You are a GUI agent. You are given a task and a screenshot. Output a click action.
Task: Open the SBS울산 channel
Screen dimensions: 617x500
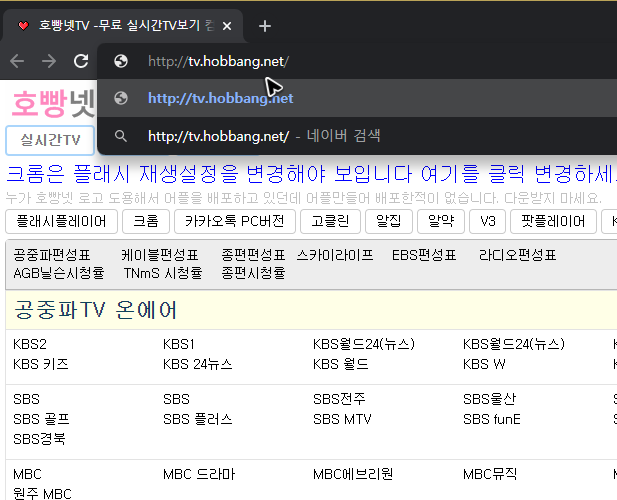(x=489, y=399)
